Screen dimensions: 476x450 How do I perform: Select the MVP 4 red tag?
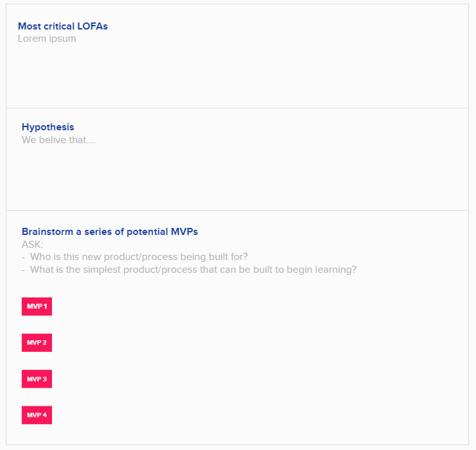pos(37,415)
